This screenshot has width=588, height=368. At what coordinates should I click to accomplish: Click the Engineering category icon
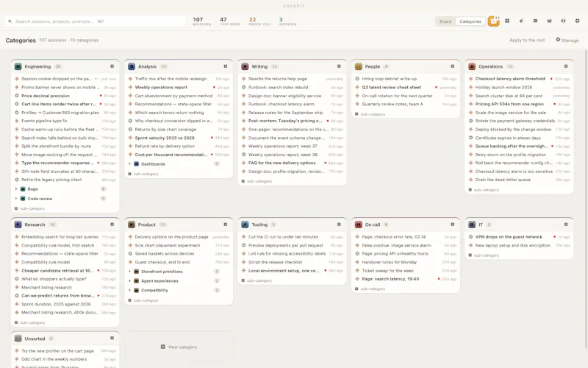click(18, 66)
